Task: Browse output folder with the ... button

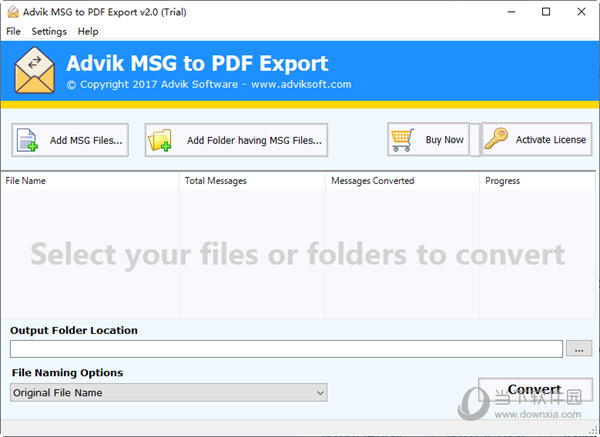Action: coord(579,349)
